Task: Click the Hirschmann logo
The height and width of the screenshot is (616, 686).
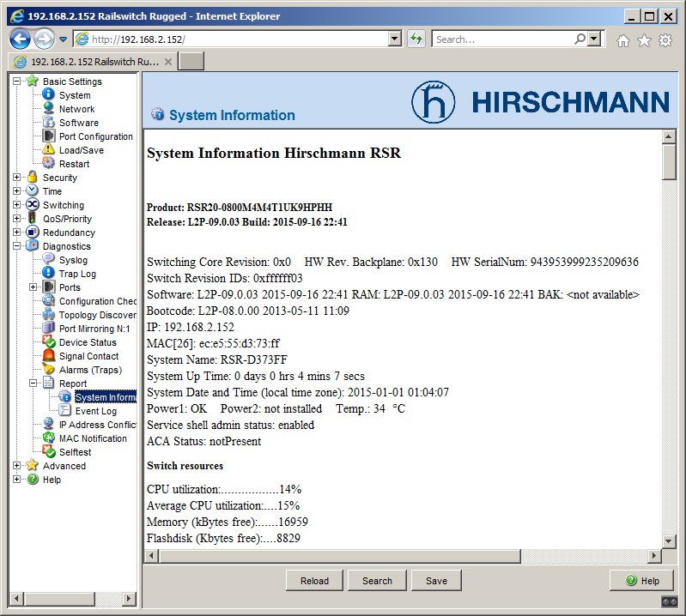Action: click(540, 102)
